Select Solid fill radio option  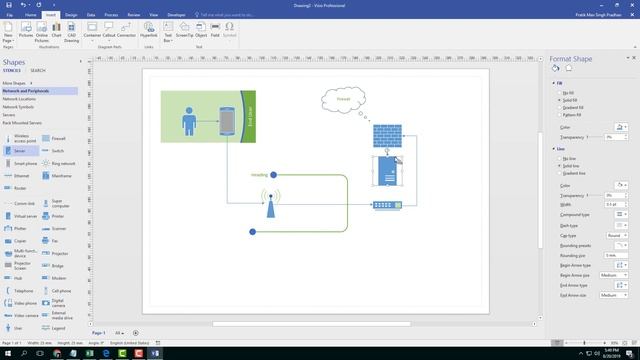(x=560, y=100)
